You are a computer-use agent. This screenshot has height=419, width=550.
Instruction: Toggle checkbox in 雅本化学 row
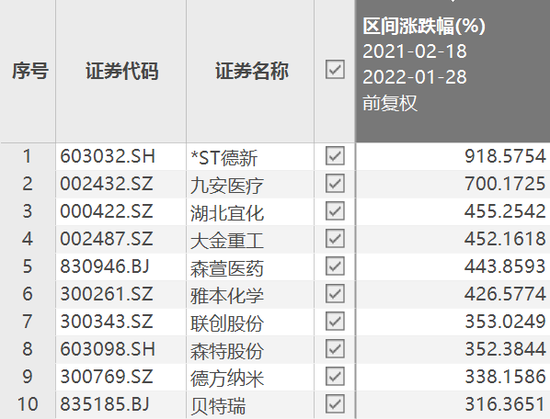point(335,293)
